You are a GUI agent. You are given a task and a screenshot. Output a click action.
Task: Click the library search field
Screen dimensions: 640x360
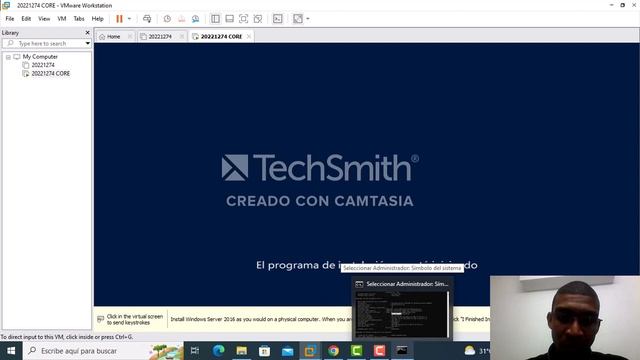43,43
